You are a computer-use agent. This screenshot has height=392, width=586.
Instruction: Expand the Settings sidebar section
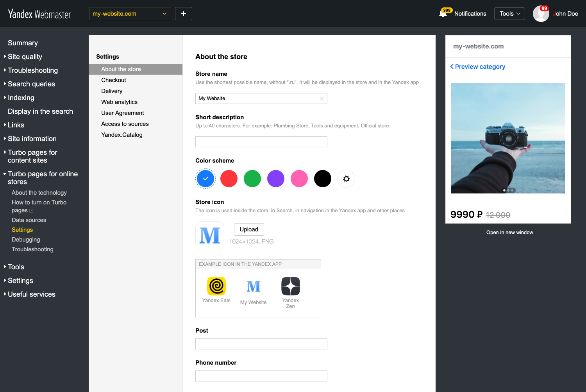point(20,281)
